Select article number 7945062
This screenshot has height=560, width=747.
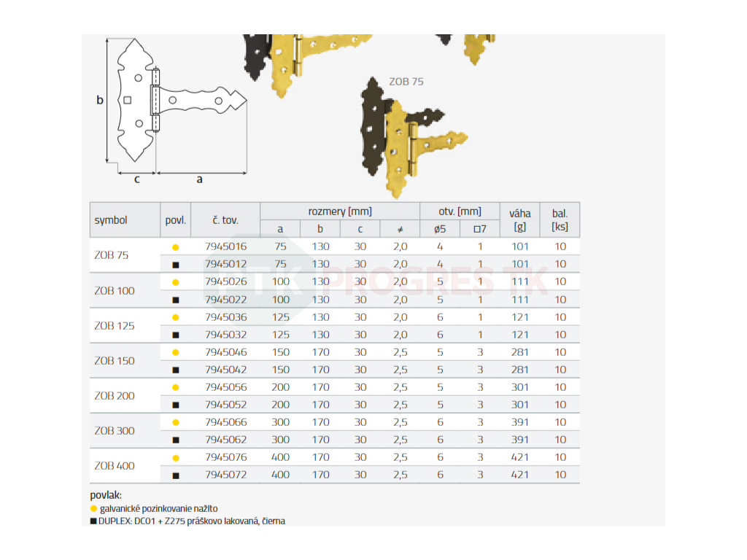point(226,440)
